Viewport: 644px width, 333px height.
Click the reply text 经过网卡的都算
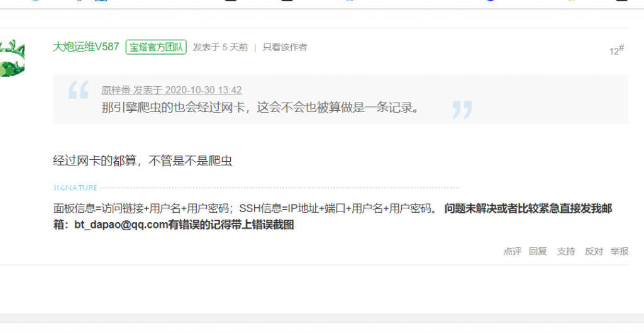click(x=143, y=161)
